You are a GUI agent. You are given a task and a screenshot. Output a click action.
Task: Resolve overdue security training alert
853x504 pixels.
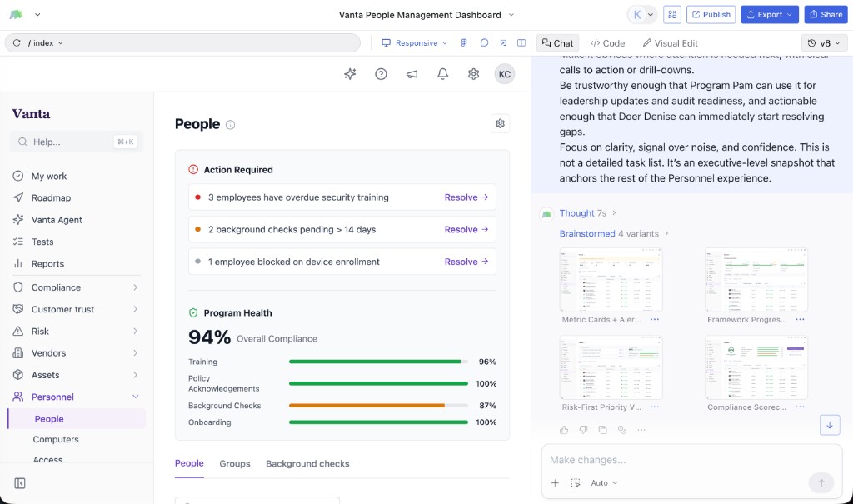[466, 197]
